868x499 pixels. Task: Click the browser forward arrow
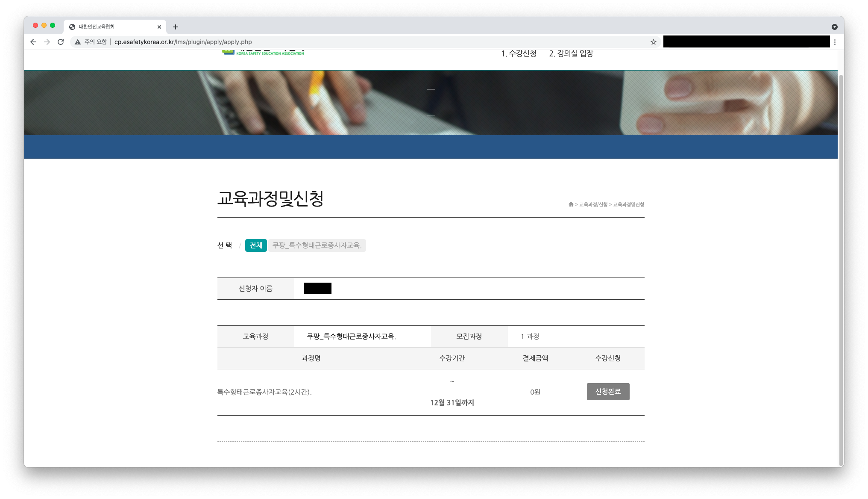coord(47,42)
